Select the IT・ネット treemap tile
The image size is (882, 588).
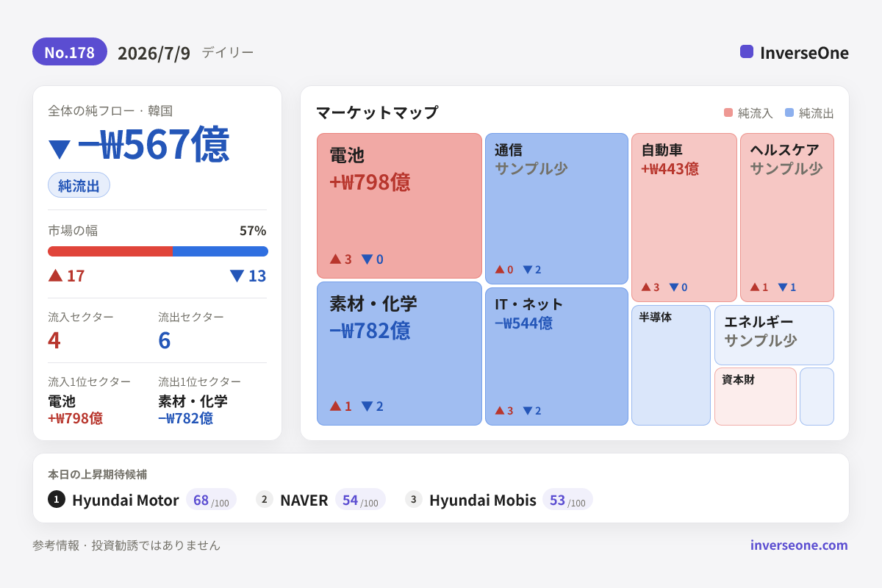tap(556, 356)
